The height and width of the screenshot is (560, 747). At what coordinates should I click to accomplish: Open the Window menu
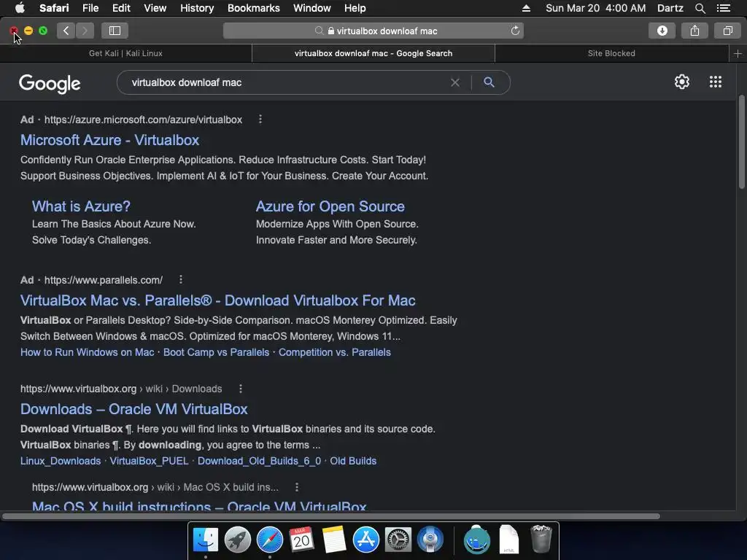(x=312, y=8)
